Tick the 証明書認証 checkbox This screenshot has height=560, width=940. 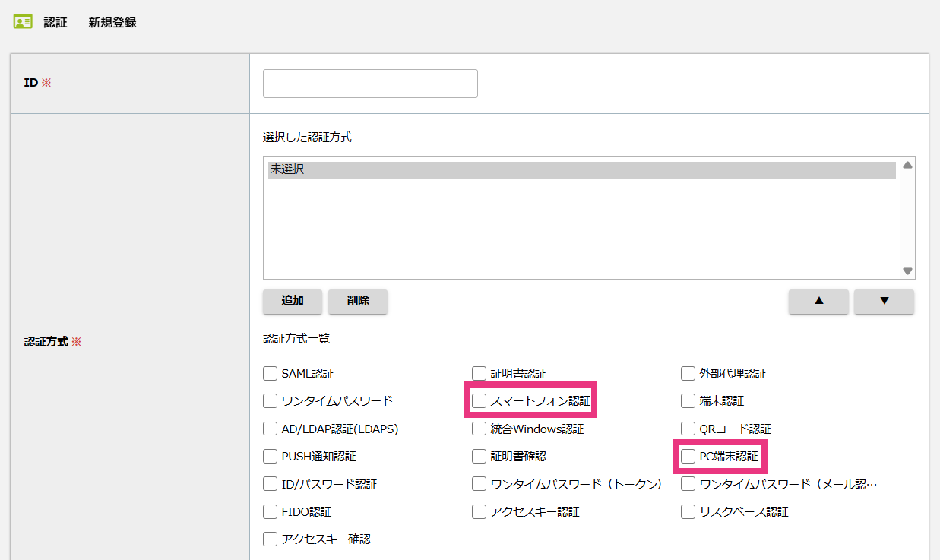(x=479, y=373)
